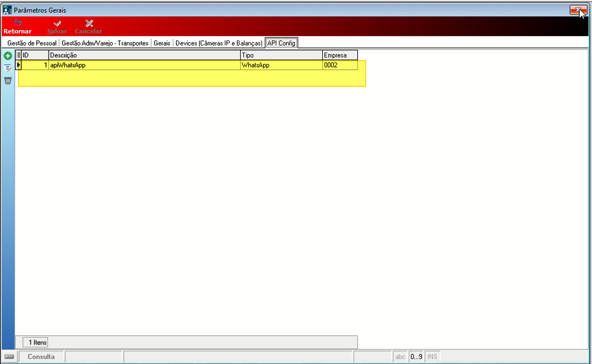Select the API Config tab

pos(281,43)
